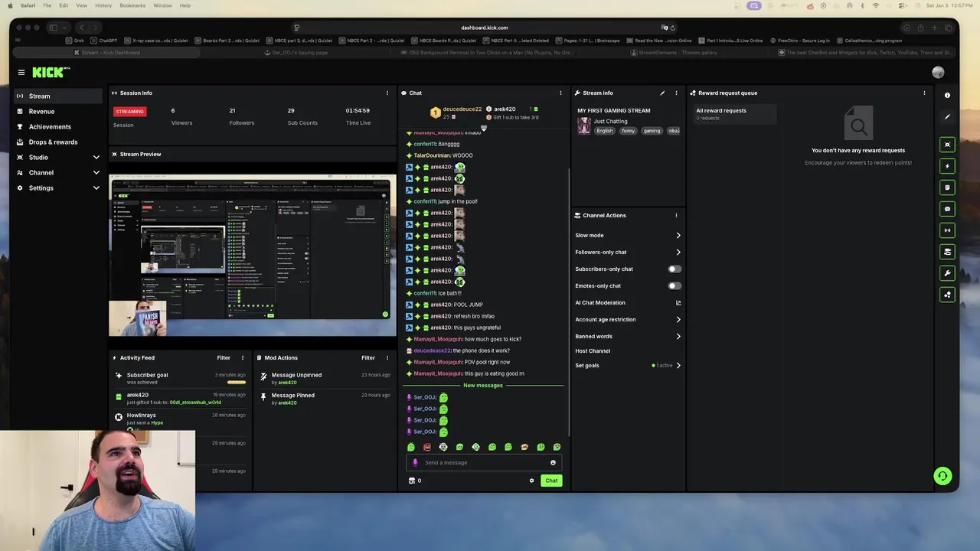Open the File menu in macOS menu bar
Image resolution: width=980 pixels, height=551 pixels.
(47, 5)
